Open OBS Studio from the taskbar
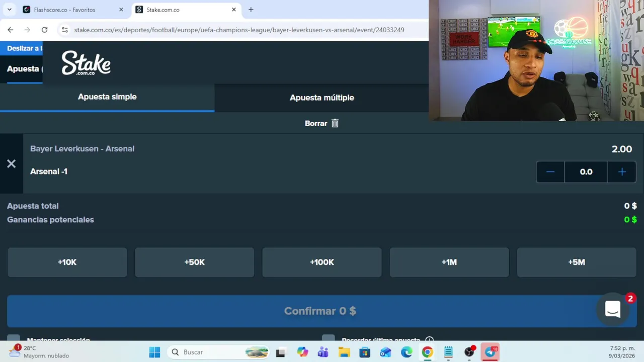The image size is (644, 362). pyautogui.click(x=469, y=352)
